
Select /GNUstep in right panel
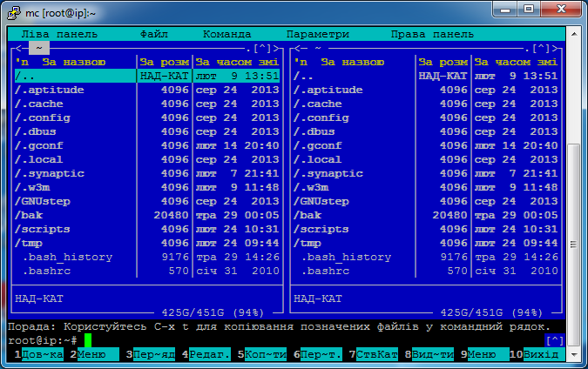coord(426,201)
